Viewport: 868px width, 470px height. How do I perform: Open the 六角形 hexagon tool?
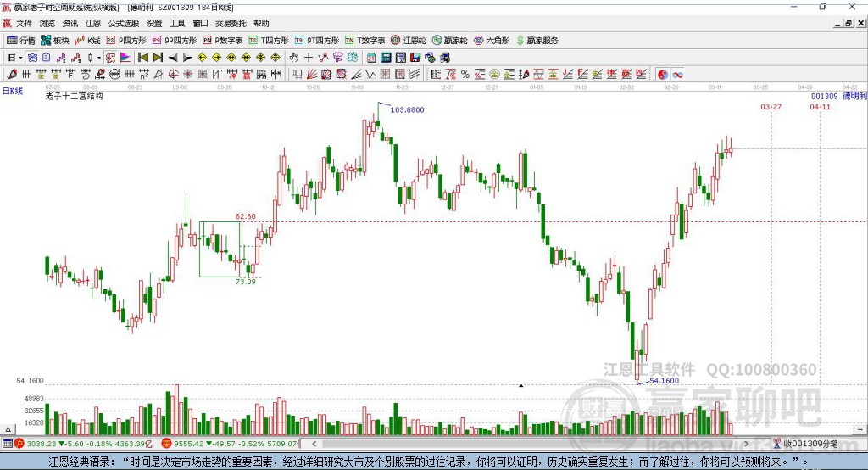(492, 41)
